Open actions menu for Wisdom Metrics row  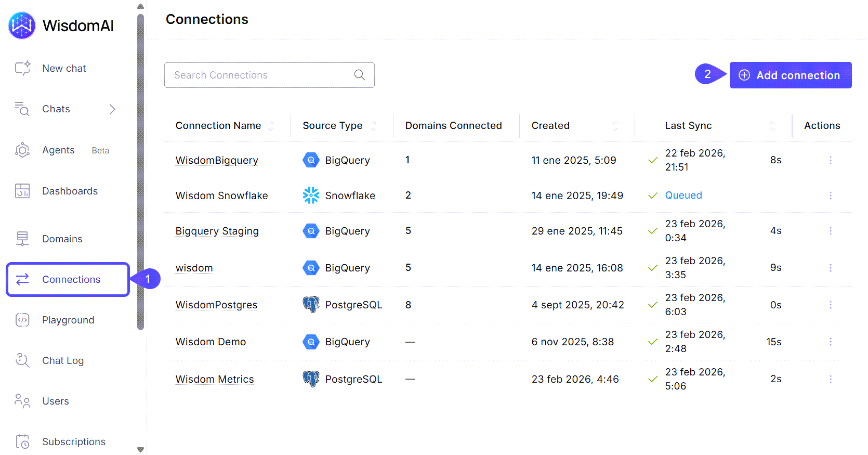click(x=830, y=379)
